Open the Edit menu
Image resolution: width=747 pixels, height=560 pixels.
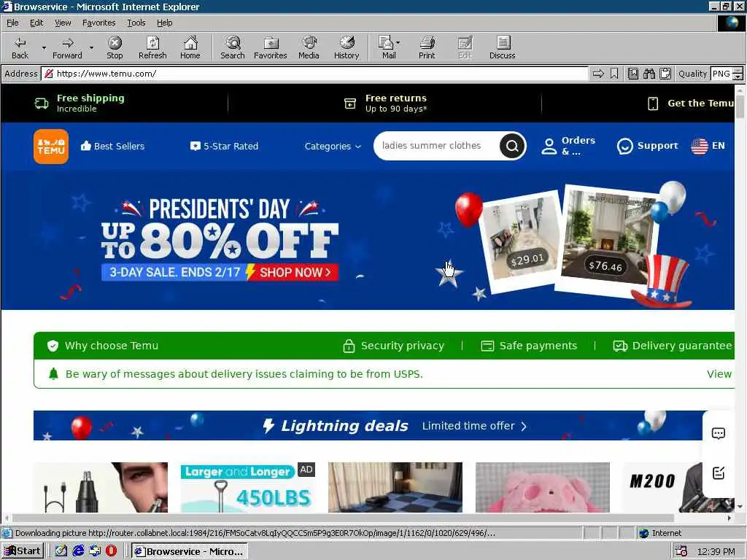coord(36,23)
